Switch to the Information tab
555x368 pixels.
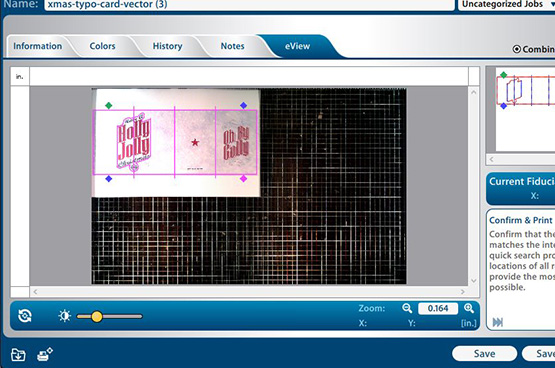tap(38, 46)
